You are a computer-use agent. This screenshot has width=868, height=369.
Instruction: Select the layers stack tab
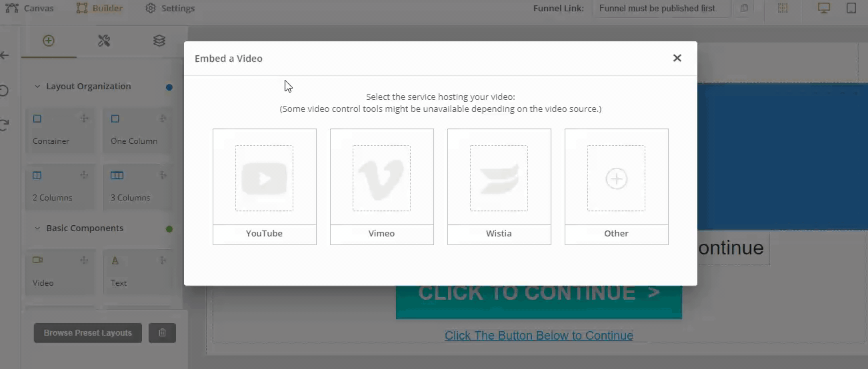[x=159, y=41]
